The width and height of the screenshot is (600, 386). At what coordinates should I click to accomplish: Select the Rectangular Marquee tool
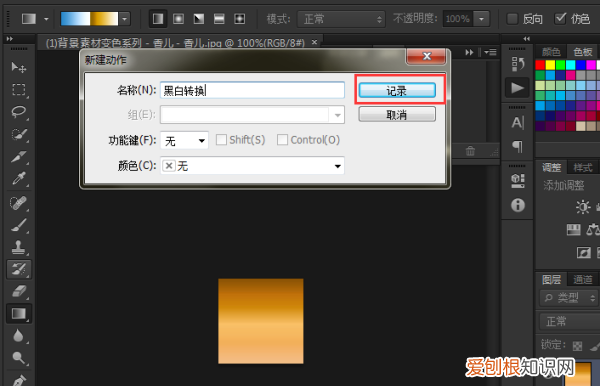pos(18,90)
